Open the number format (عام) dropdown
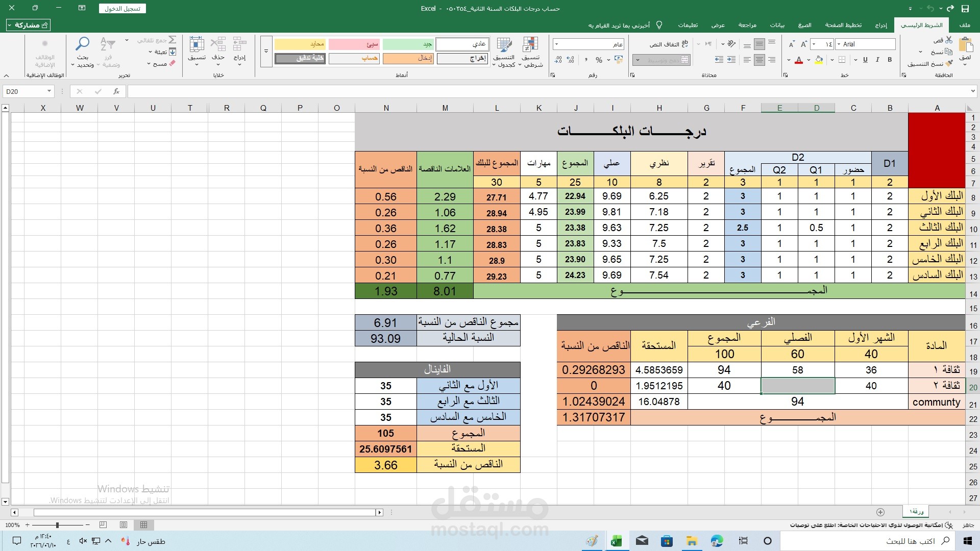The height and width of the screenshot is (551, 980). [556, 44]
